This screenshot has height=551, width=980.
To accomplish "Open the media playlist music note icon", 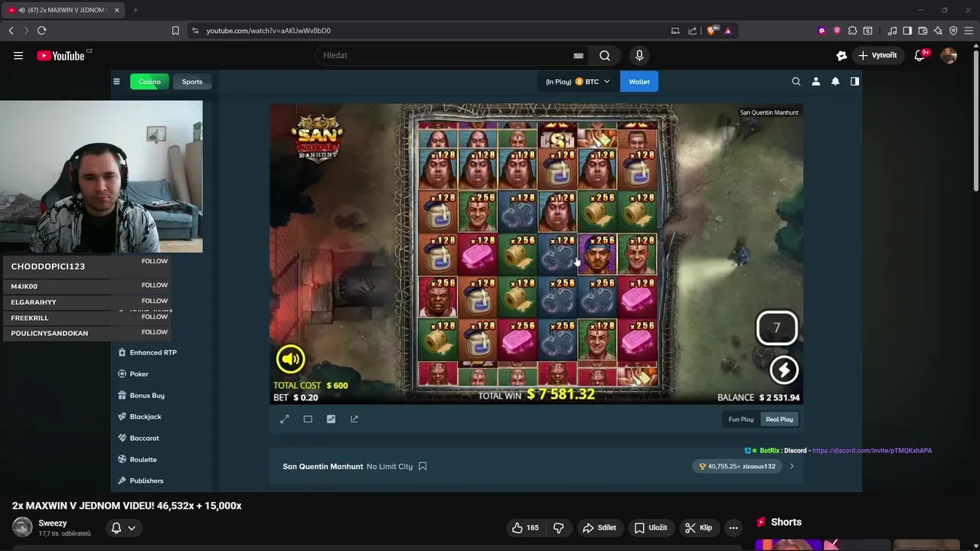I will click(x=892, y=31).
